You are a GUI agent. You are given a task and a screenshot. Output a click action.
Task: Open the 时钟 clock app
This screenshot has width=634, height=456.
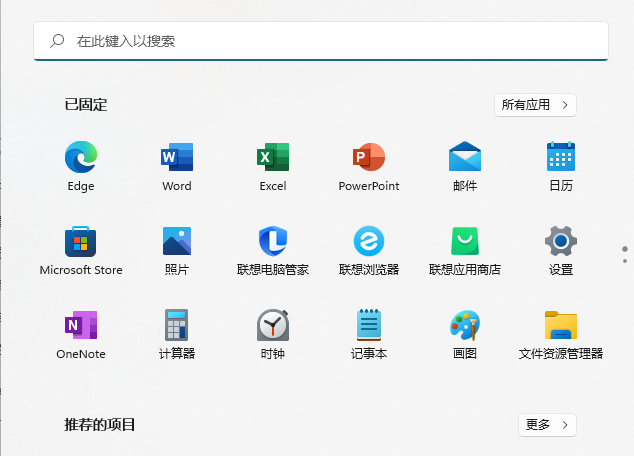273,334
